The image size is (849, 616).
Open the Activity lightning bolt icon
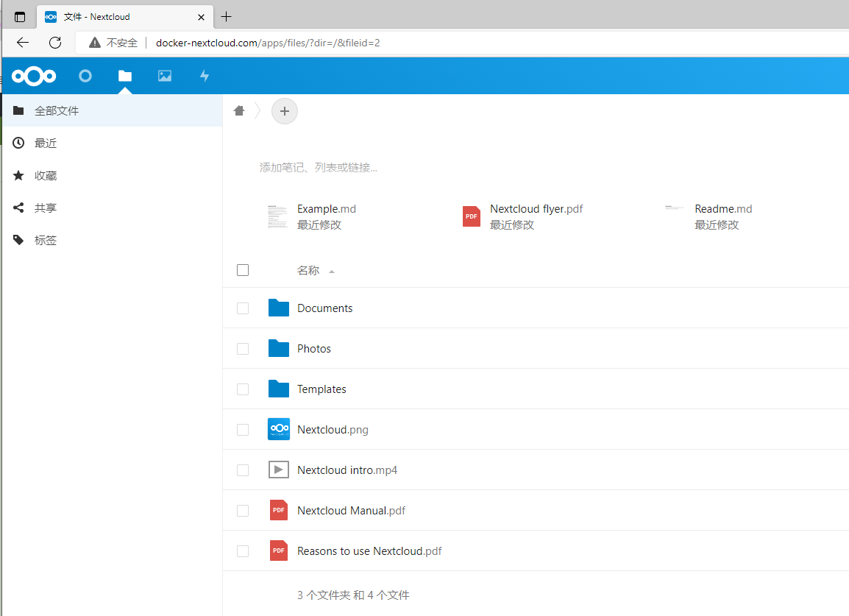204,76
